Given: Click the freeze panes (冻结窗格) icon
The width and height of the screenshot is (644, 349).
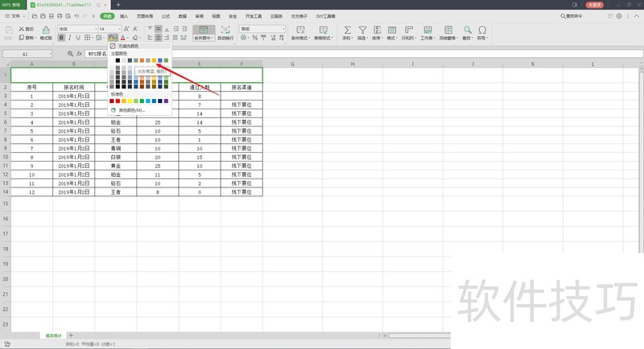Looking at the screenshot, I should coord(448,30).
